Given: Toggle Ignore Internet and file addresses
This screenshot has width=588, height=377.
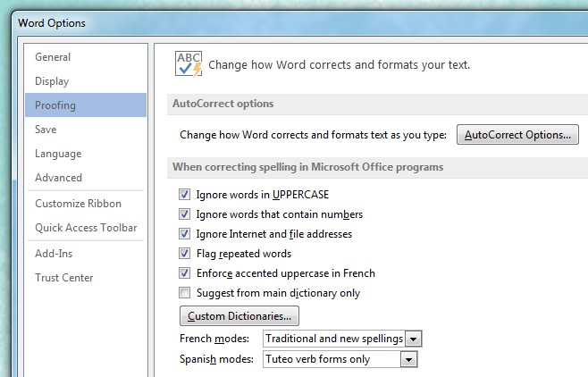Looking at the screenshot, I should click(184, 233).
